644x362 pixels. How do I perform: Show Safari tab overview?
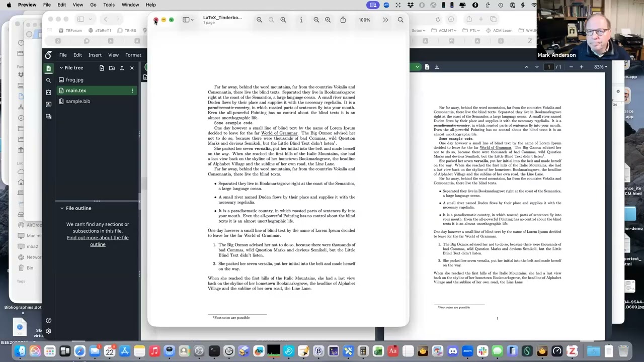[x=494, y=19]
